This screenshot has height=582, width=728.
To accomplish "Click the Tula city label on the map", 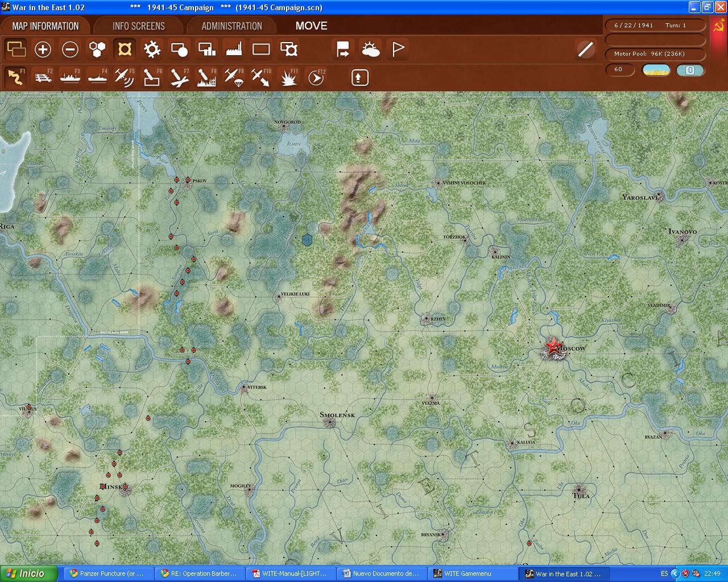I will (581, 496).
